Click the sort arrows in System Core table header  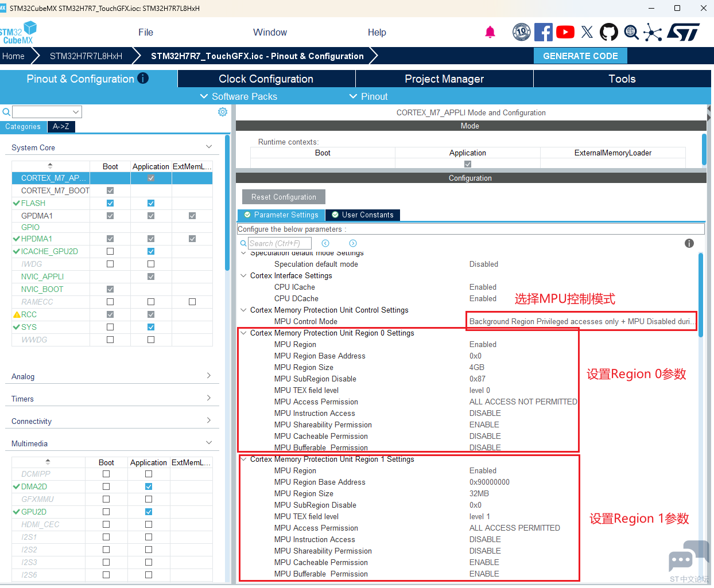pos(50,166)
